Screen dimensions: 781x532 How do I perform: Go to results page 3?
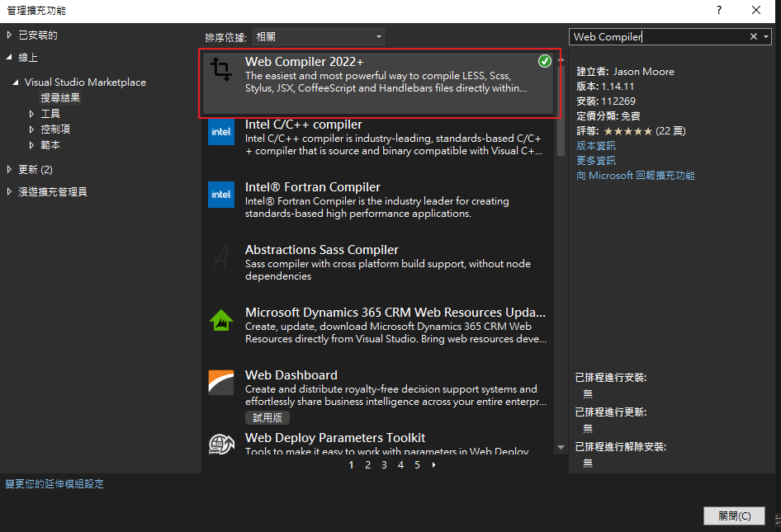click(x=384, y=465)
